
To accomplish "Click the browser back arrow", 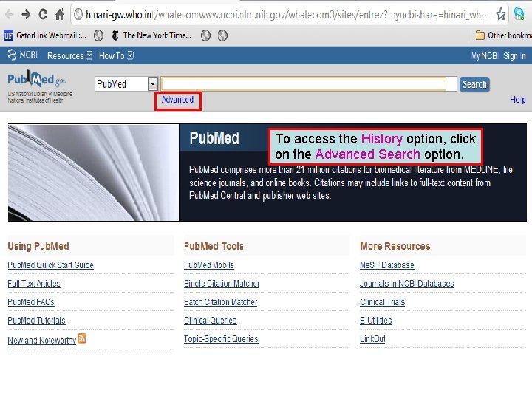I will click(9, 15).
